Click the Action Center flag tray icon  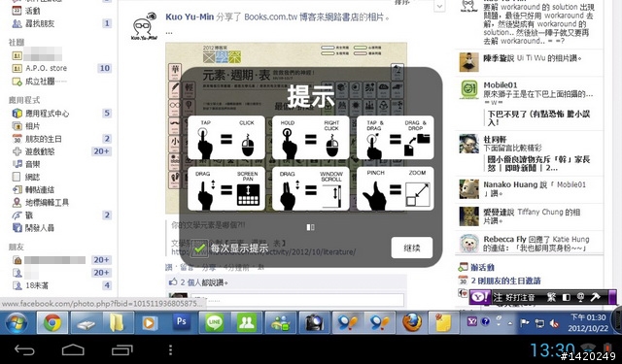(x=525, y=323)
